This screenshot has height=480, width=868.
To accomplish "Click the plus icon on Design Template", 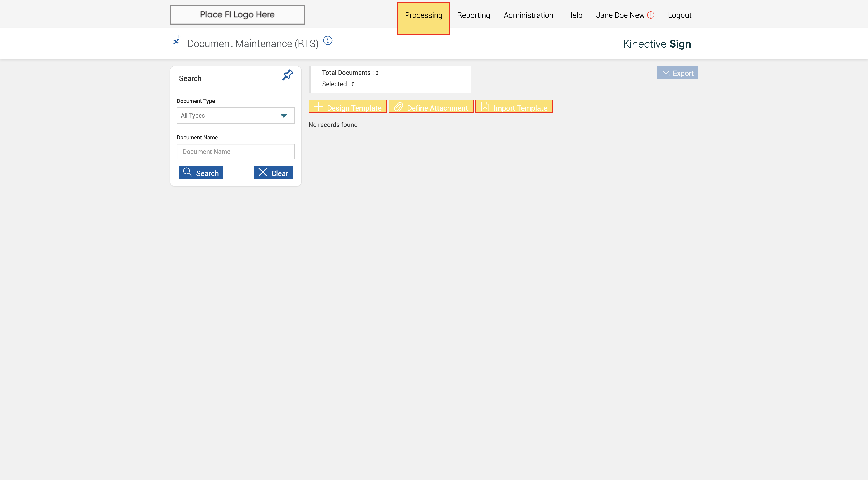I will [318, 107].
